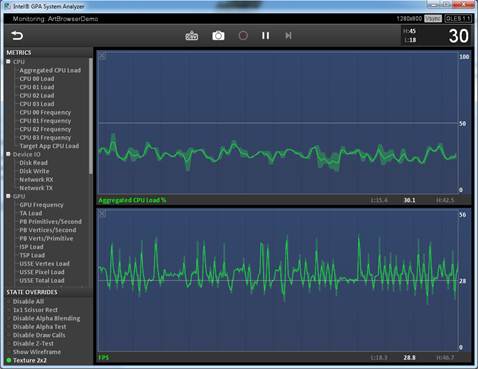The image size is (478, 369).
Task: Select PB Vertices/Second metric
Action: tap(48, 230)
